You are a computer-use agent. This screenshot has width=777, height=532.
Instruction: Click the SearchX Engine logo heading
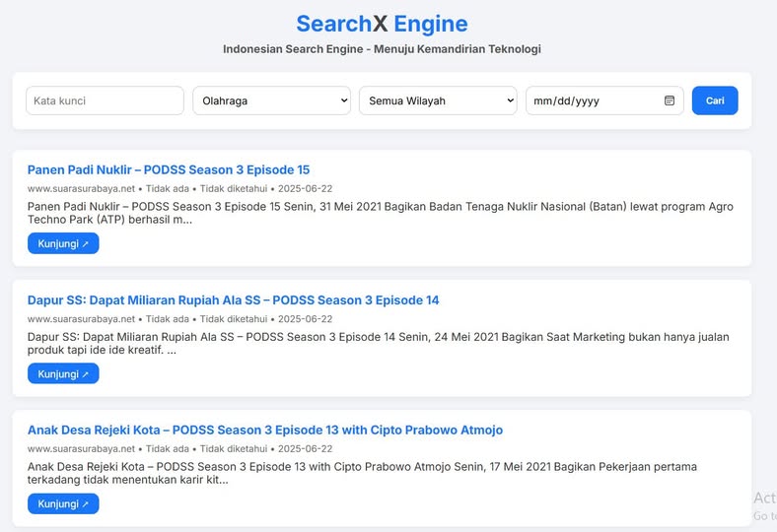click(x=382, y=24)
